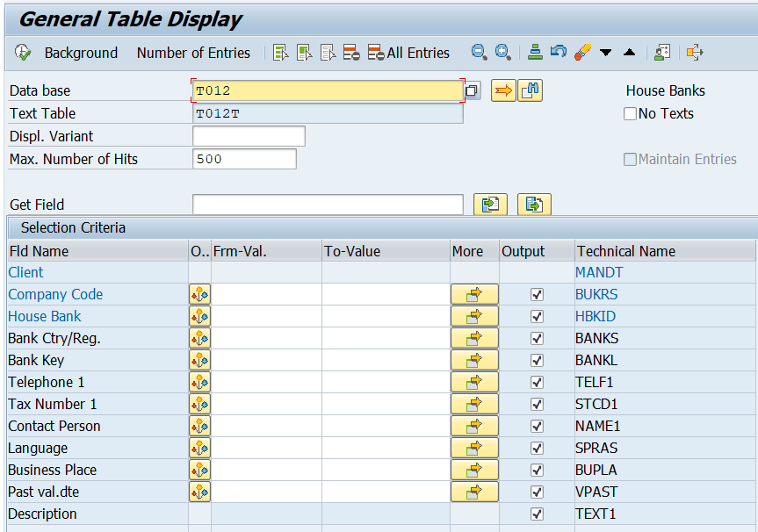758x532 pixels.
Task: Click the Client field name
Action: pyautogui.click(x=25, y=272)
